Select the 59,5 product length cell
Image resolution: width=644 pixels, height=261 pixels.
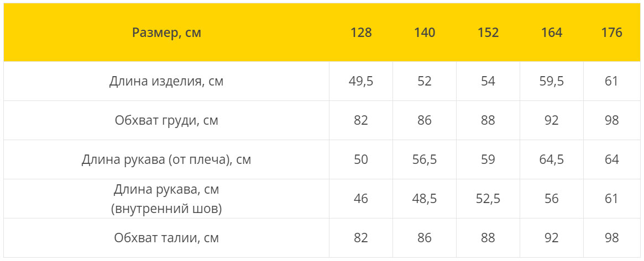(x=552, y=81)
